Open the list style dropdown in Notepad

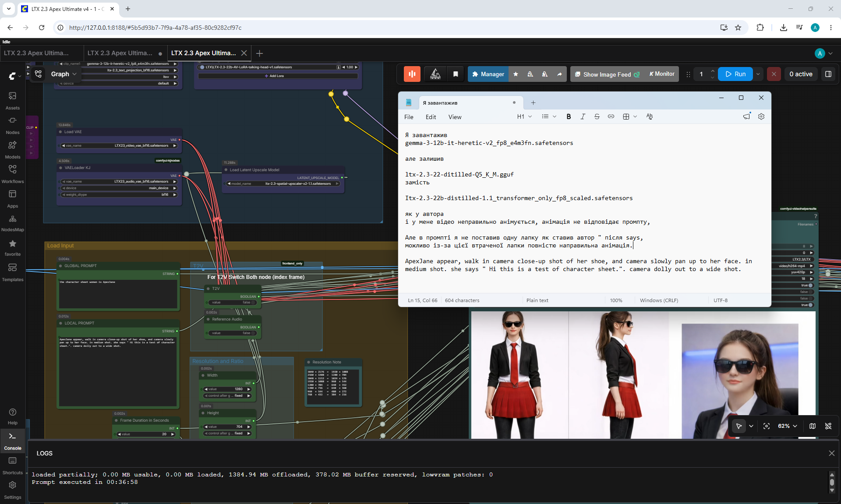(549, 116)
